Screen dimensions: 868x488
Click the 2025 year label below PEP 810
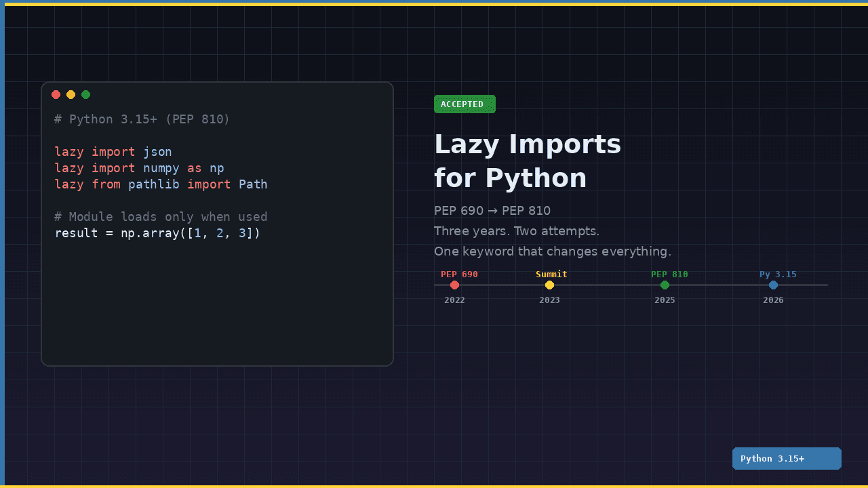tap(665, 300)
